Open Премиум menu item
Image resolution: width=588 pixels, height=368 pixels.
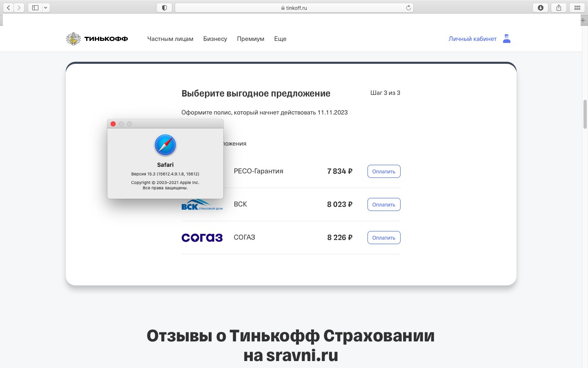click(251, 39)
